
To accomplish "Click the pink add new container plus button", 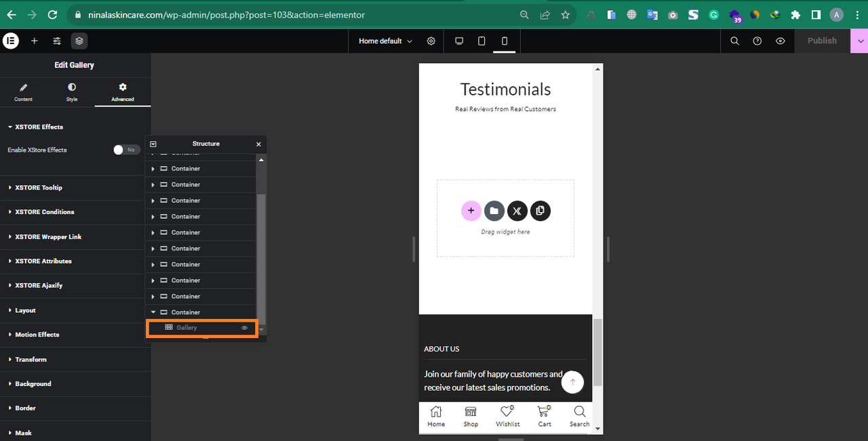I will [x=471, y=211].
